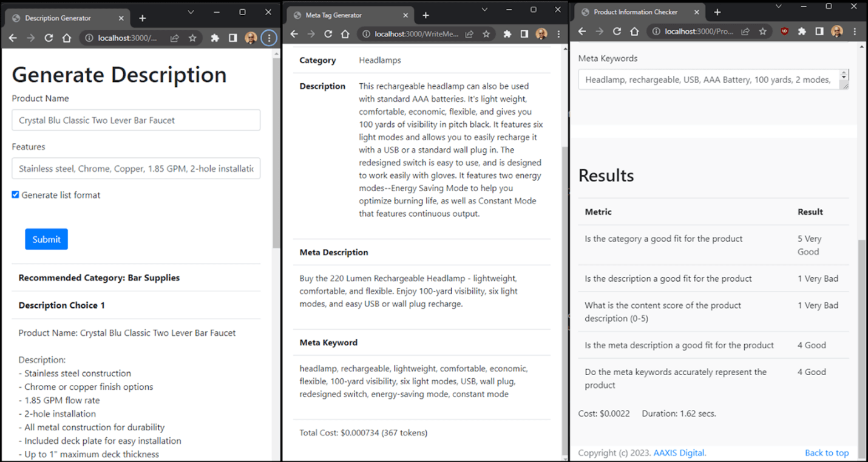868x462 pixels.
Task: Open the AAXIS Digital link
Action: pos(679,453)
